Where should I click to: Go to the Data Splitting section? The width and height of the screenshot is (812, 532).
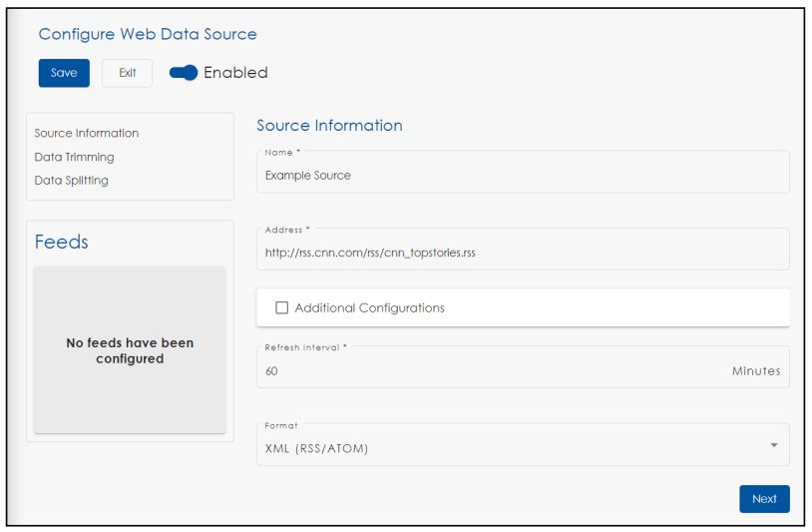[x=72, y=181]
